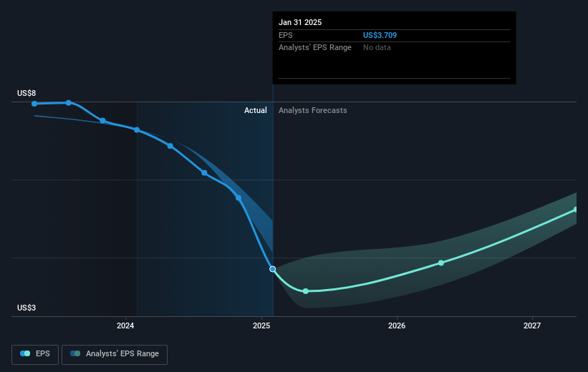
Task: Click the US$3.709 EPS value in tooltip
Action: click(380, 35)
